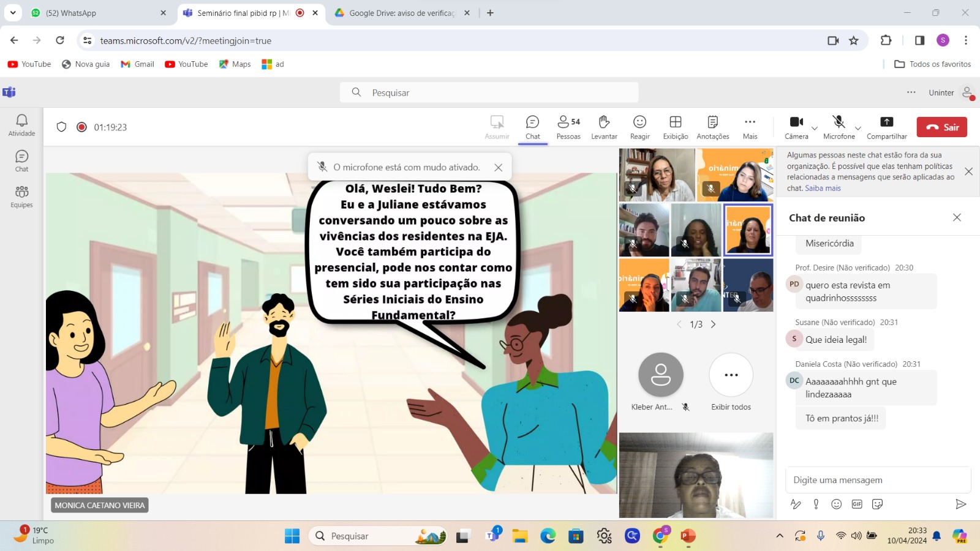The image size is (980, 551).
Task: Go to next page of participant videos
Action: 713,324
